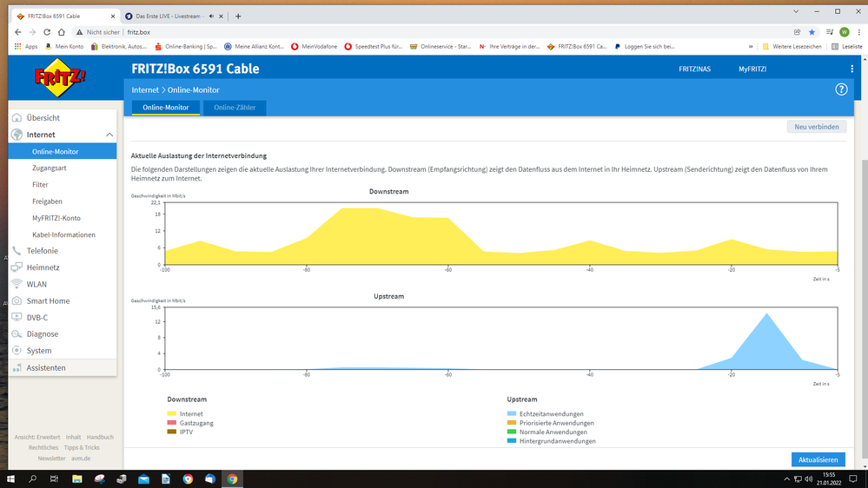Click the Telefonie phone icon

pos(17,251)
